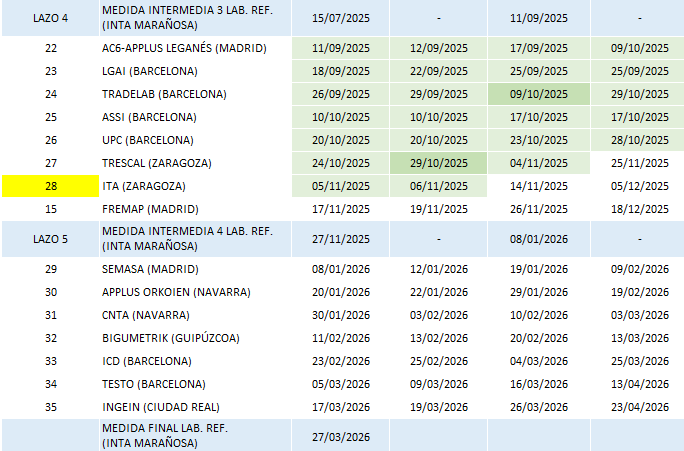Click the date cell 27/03/2026
The height and width of the screenshot is (451, 684).
coord(341,436)
